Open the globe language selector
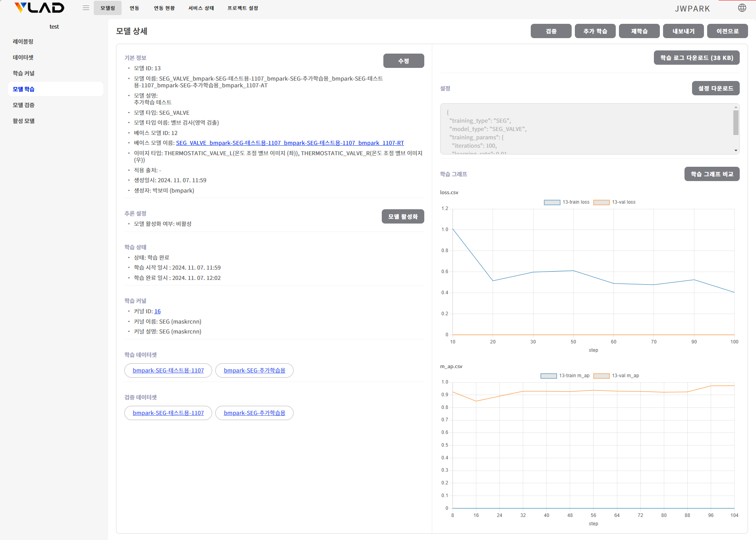Image resolution: width=756 pixels, height=540 pixels. coord(742,8)
